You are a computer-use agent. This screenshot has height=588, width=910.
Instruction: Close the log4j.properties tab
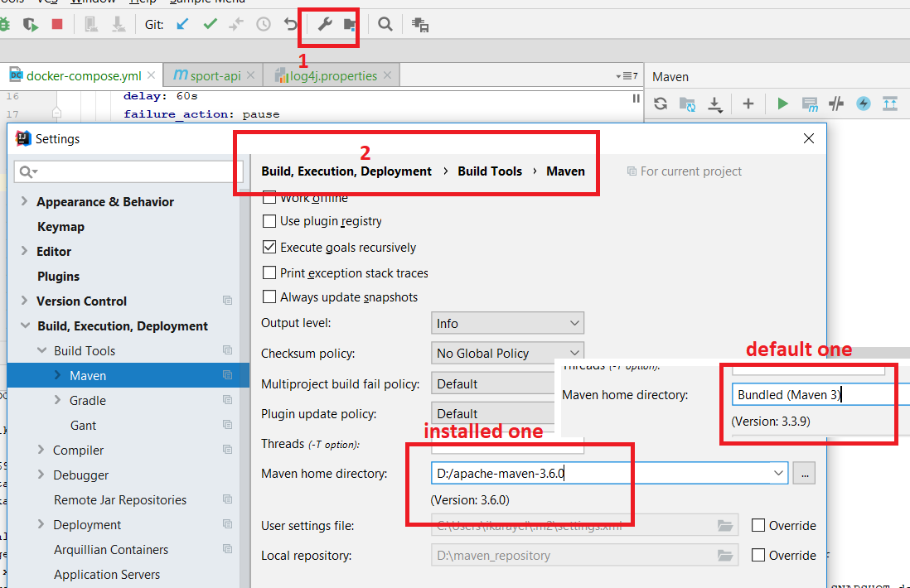[x=388, y=75]
